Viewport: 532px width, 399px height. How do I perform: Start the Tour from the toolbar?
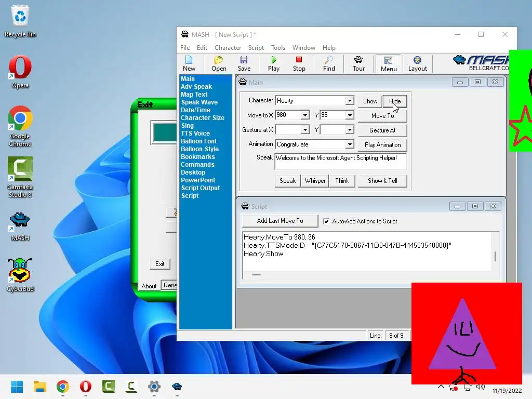[358, 64]
